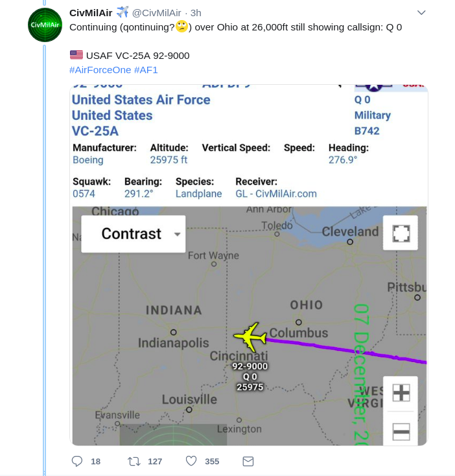Image resolution: width=455 pixels, height=476 pixels.
Task: Open the embedded flight tracker image
Action: tap(249, 265)
